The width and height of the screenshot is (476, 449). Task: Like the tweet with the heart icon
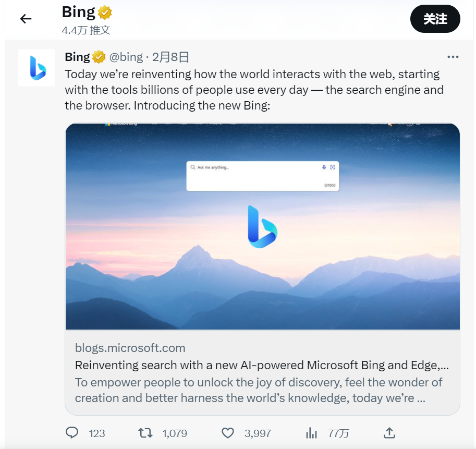(x=228, y=433)
